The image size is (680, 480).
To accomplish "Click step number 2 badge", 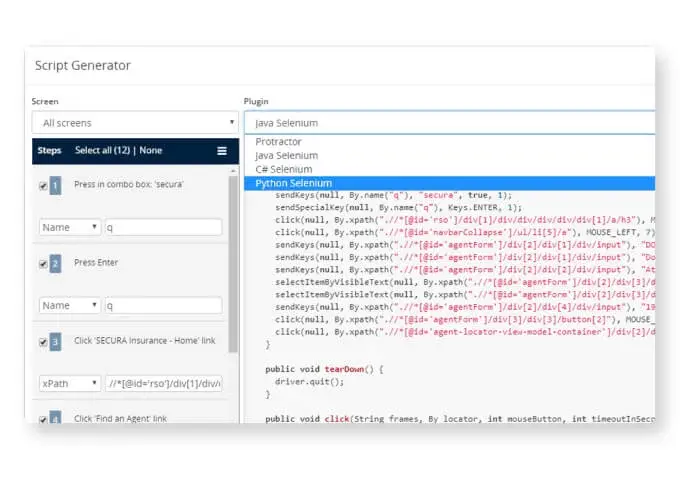I will tap(56, 264).
